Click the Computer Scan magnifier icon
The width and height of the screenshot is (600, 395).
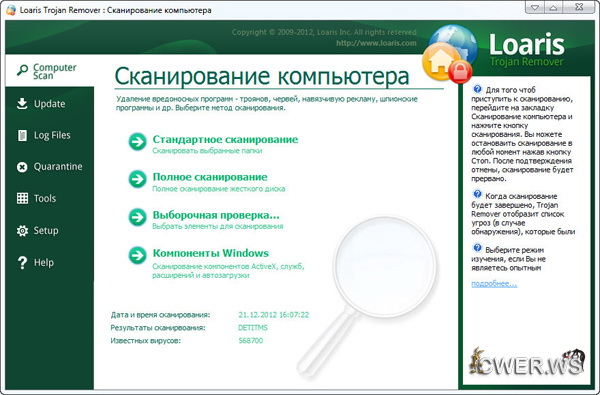coord(22,70)
